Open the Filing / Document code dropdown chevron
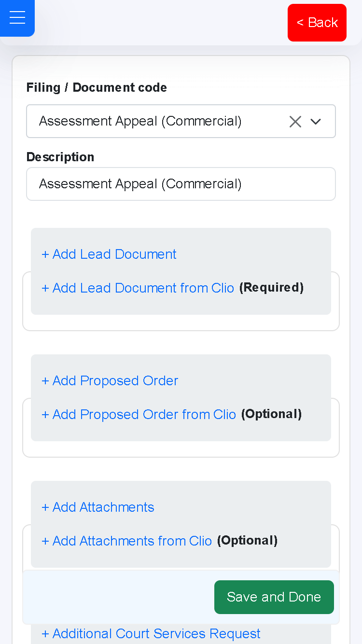 click(316, 121)
